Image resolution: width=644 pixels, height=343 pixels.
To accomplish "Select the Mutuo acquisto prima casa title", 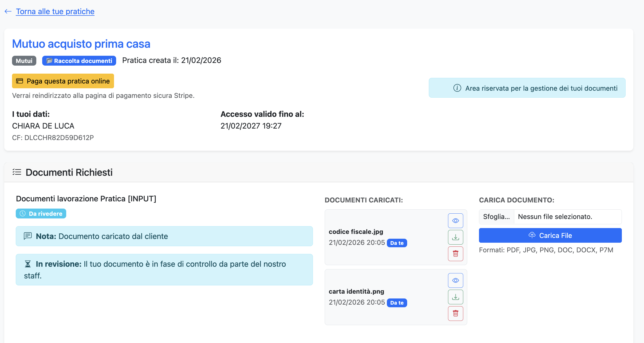I will click(x=81, y=43).
